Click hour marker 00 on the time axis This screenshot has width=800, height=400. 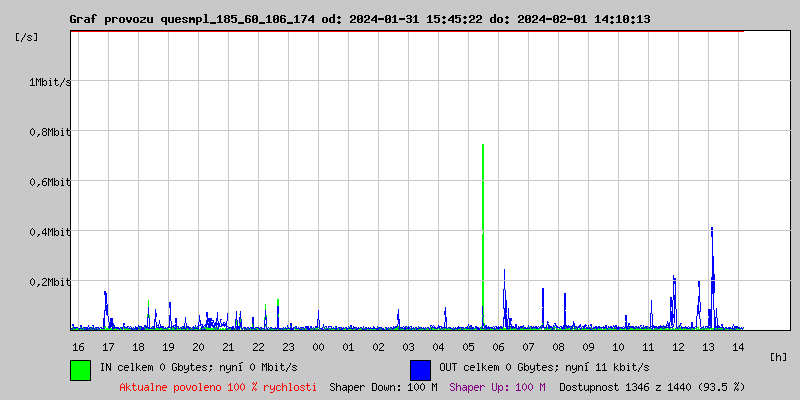tap(318, 347)
